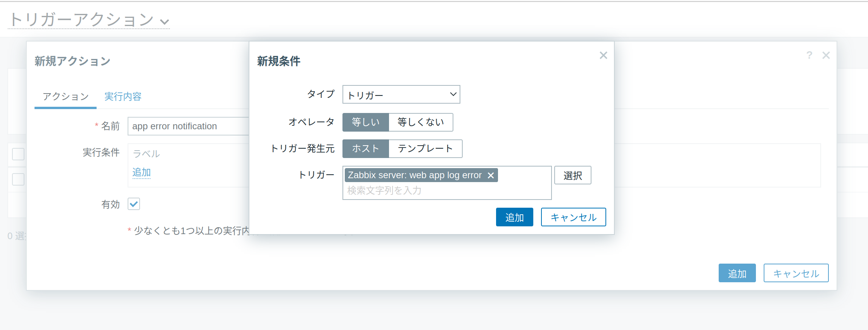868x330 pixels.
Task: Close the 新規条件 dialog with X
Action: [603, 56]
